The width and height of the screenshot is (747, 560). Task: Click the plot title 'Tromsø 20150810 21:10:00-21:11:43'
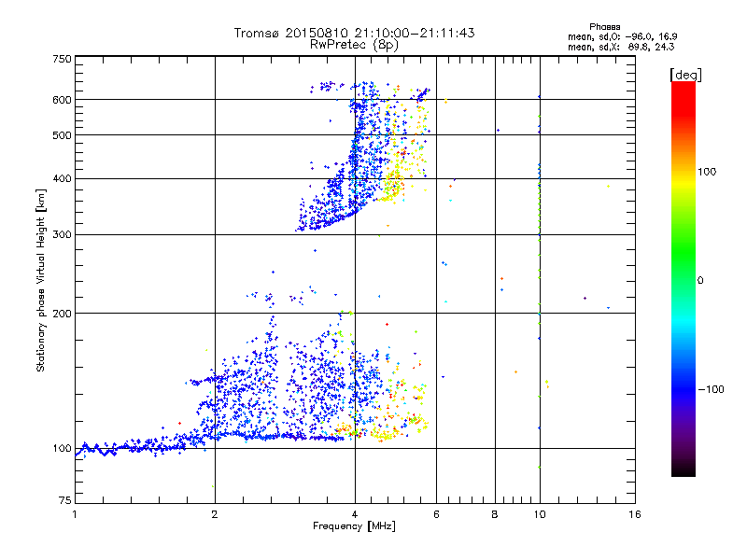[354, 33]
